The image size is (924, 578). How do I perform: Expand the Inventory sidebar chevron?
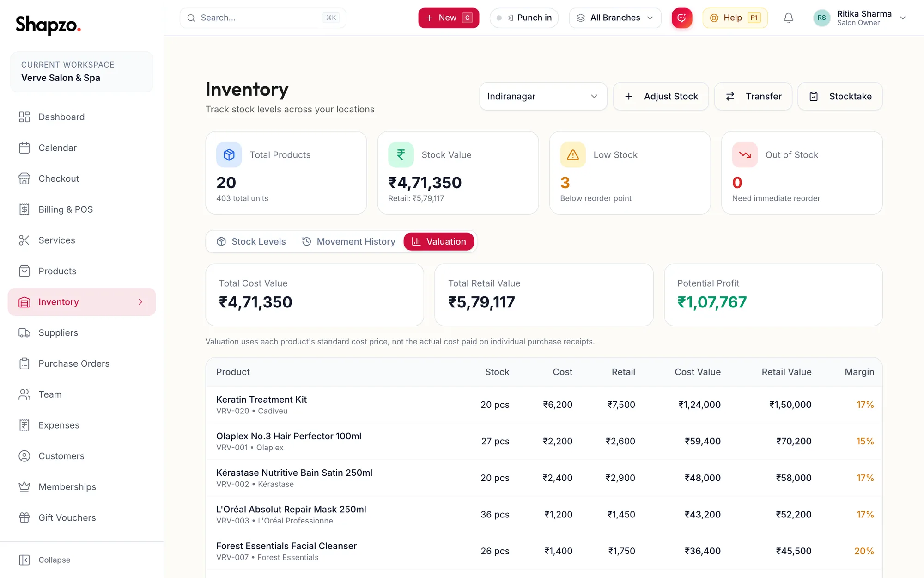140,302
